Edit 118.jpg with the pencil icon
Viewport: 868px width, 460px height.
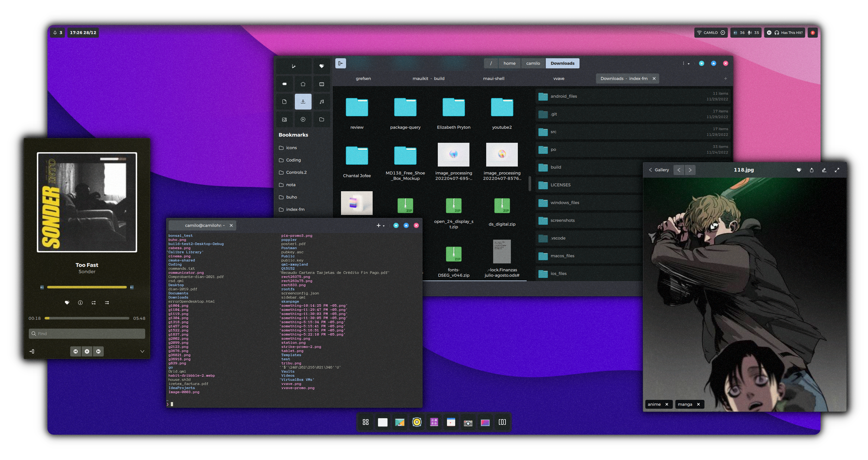point(824,170)
